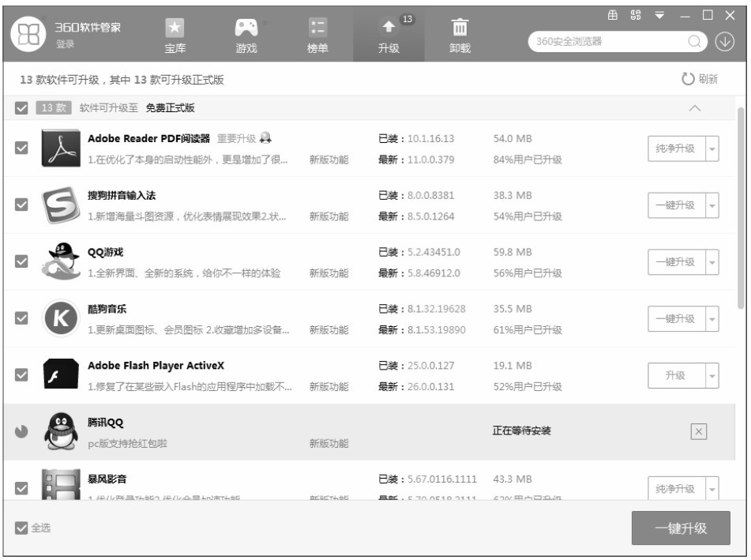This screenshot has width=751, height=560.
Task: Click the 酷狗音乐 K icon
Action: coord(61,318)
